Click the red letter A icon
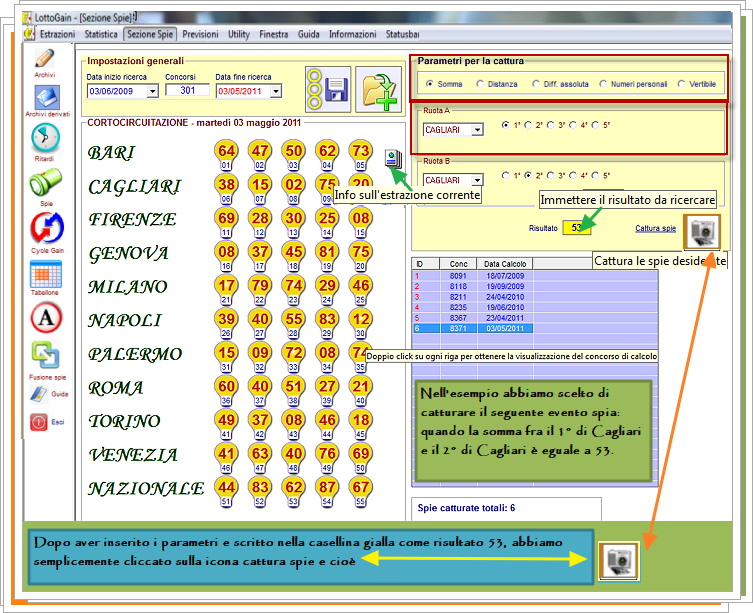The height and width of the screenshot is (613, 753). 46,318
